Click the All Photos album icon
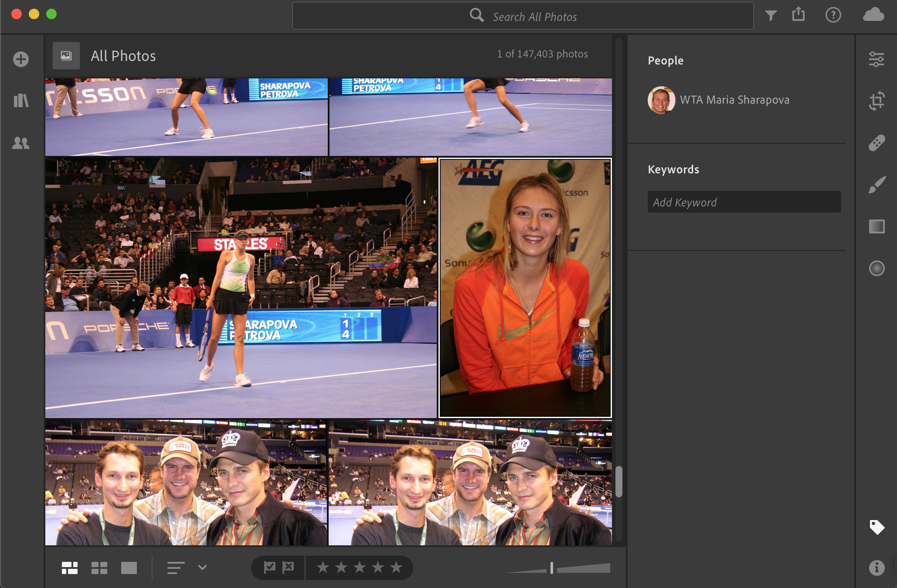 (x=66, y=56)
